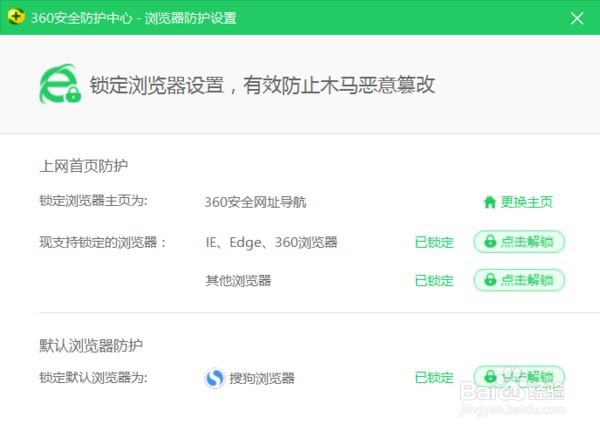The image size is (600, 431).
Task: Click 更换主页 to change homepage
Action: [x=518, y=202]
